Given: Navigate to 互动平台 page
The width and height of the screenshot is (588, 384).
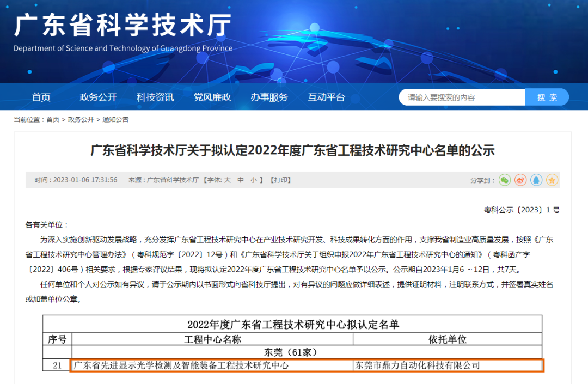Looking at the screenshot, I should tap(326, 97).
